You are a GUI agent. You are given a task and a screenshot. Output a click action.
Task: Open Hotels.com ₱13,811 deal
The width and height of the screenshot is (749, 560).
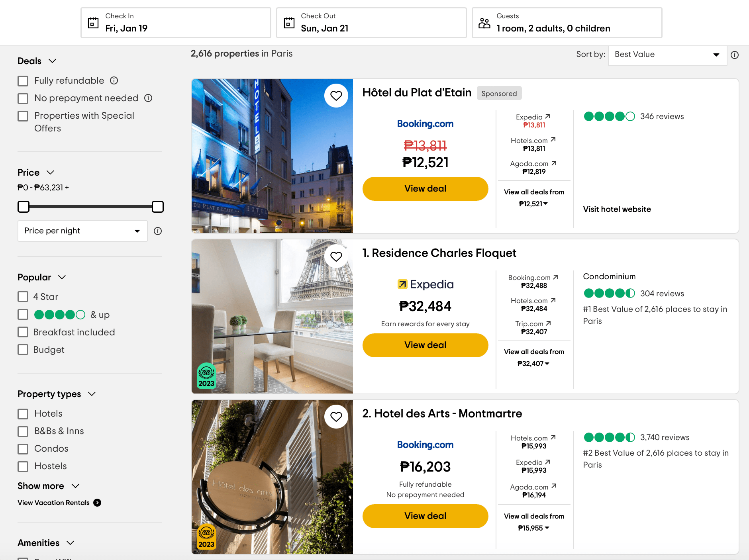coord(534,145)
